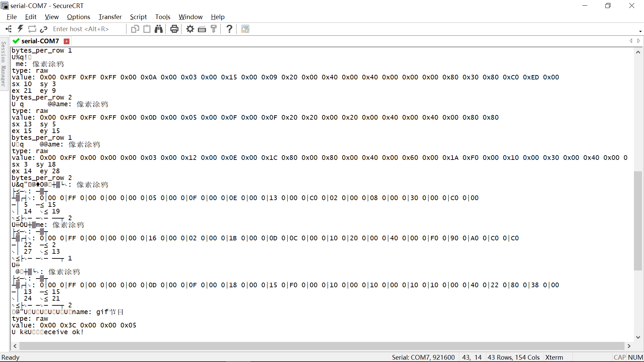Expand the Session Manager side panel
The height and width of the screenshot is (362, 644).
(4, 64)
